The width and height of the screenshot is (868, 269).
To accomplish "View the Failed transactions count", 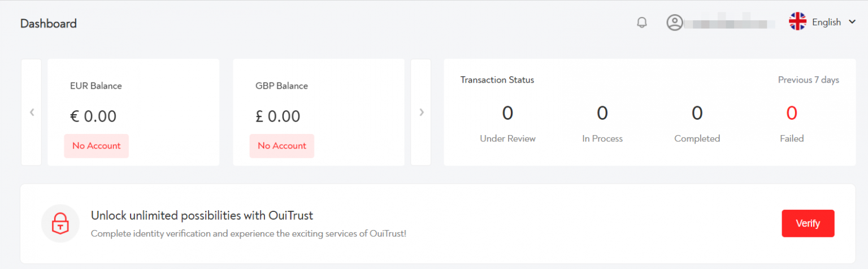I will (792, 114).
